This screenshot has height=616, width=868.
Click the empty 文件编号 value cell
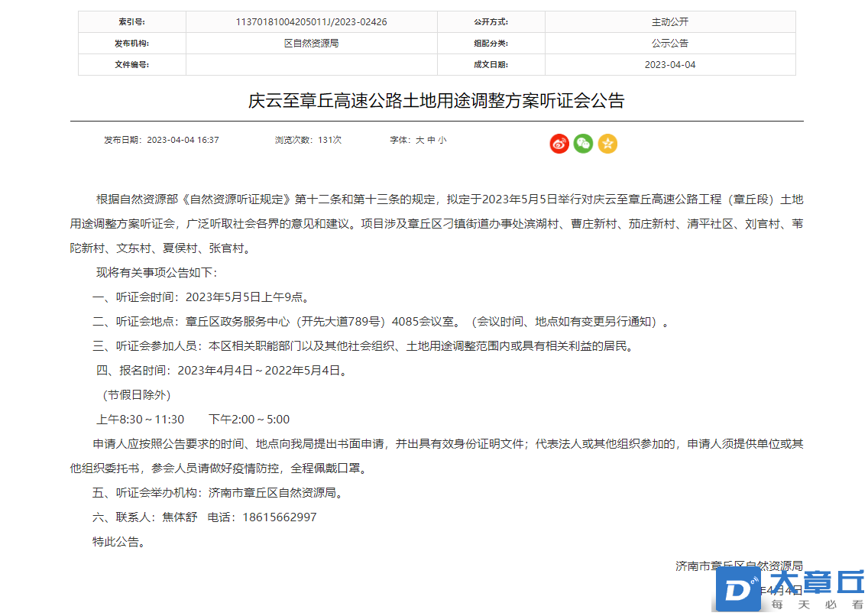pyautogui.click(x=311, y=65)
